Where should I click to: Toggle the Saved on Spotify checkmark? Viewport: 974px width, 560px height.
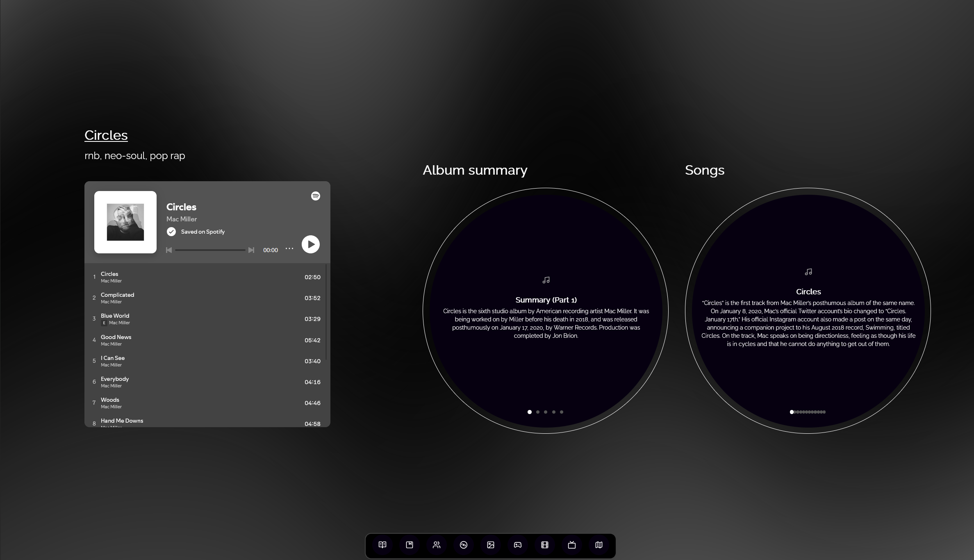171,232
